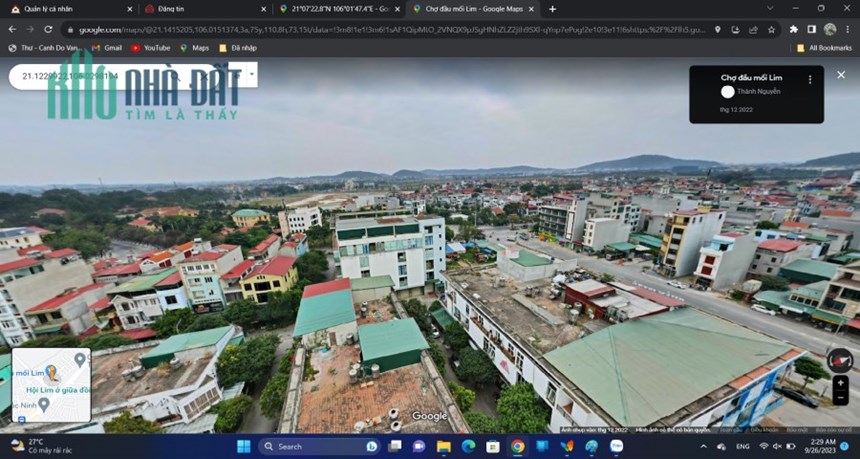Close the photo viewer with the X
Viewport: 860px width, 459px height.
click(x=841, y=75)
